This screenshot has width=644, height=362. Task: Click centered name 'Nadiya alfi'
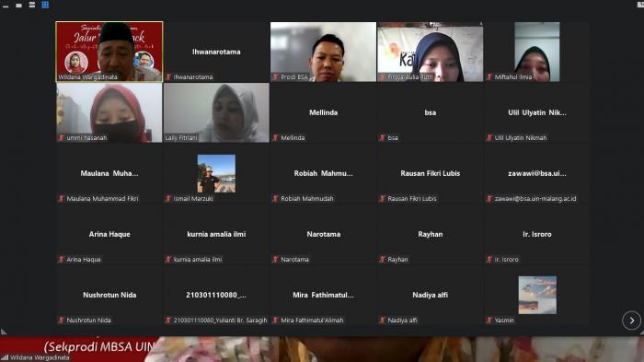pos(431,296)
